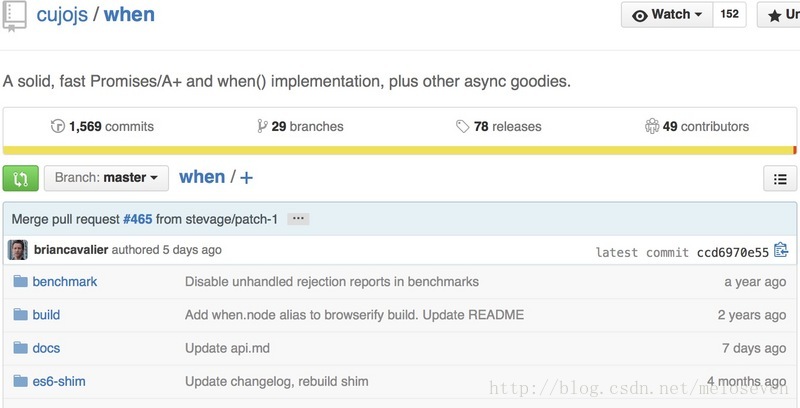Open the 29 branches tab

pyautogui.click(x=301, y=126)
